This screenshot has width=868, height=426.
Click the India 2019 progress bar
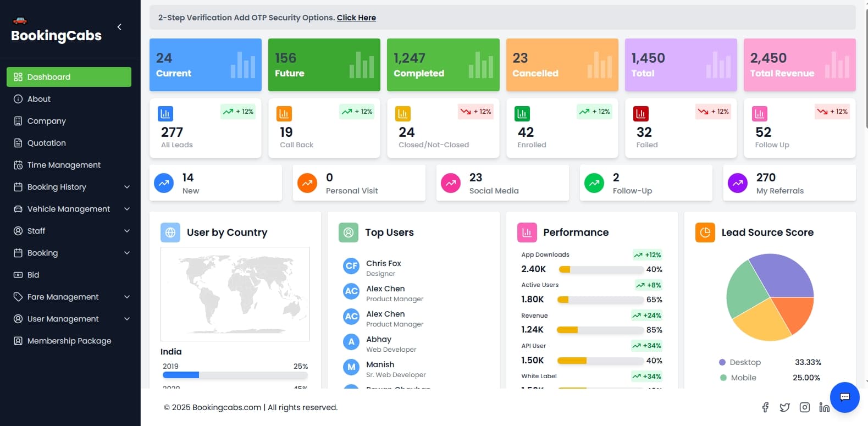[235, 375]
